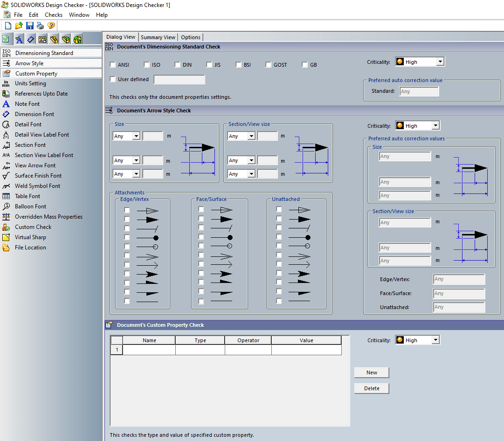Enable the ANSI standard checkbox

point(113,65)
